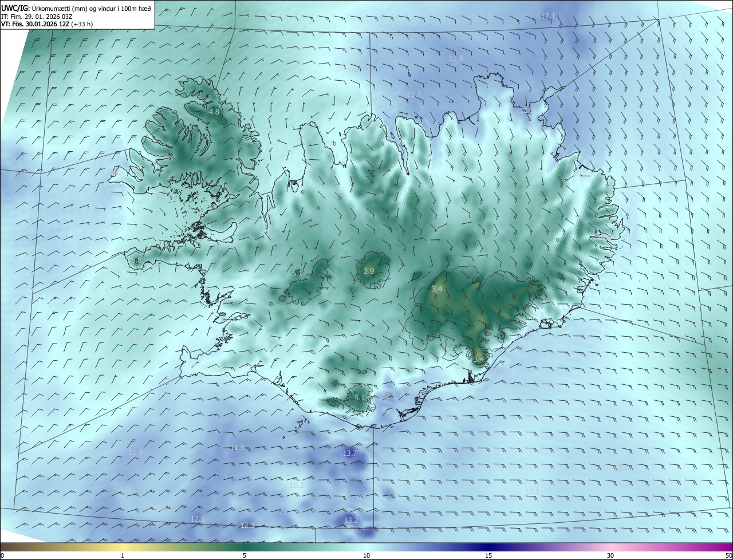Click the 4.8 value in the Westfjords
Screen dimensions: 733x560
tap(214, 112)
